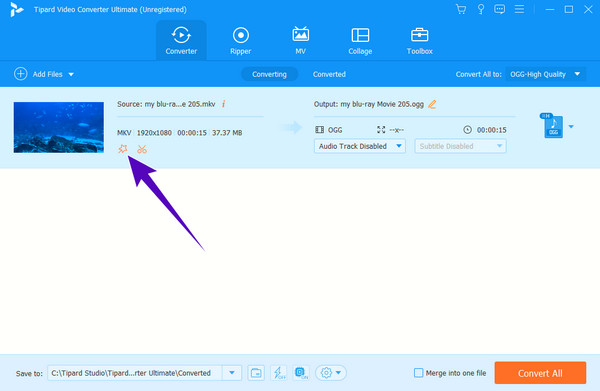Switch to the Converter tab
The height and width of the screenshot is (391, 600).
click(x=181, y=40)
